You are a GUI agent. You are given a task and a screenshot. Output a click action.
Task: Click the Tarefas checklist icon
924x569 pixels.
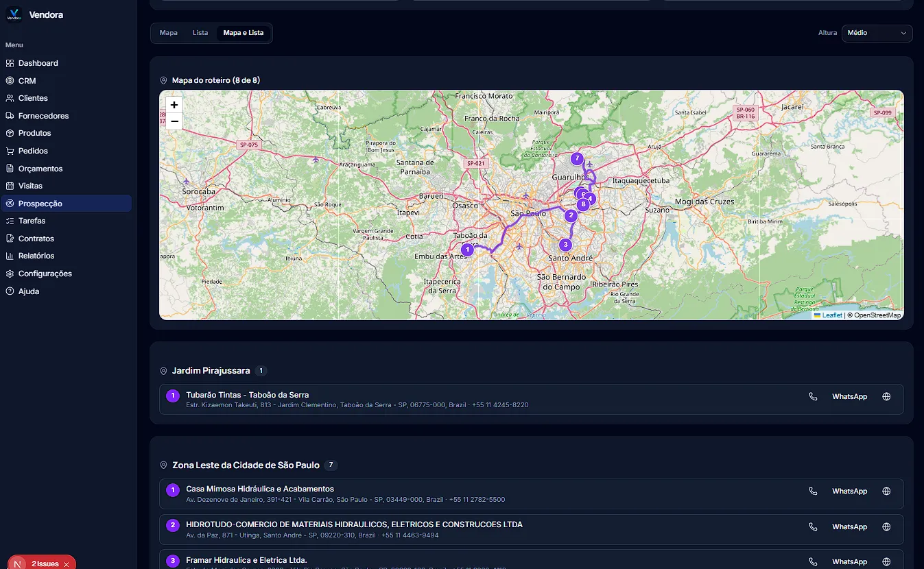coord(10,221)
